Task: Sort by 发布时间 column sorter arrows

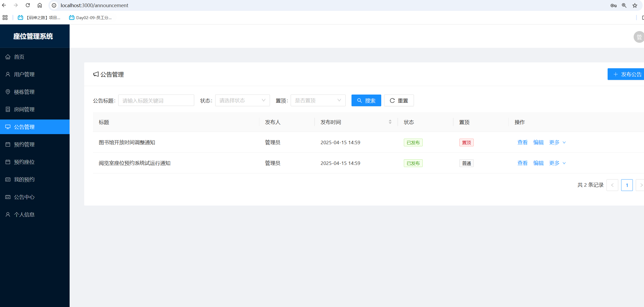Action: tap(390, 122)
